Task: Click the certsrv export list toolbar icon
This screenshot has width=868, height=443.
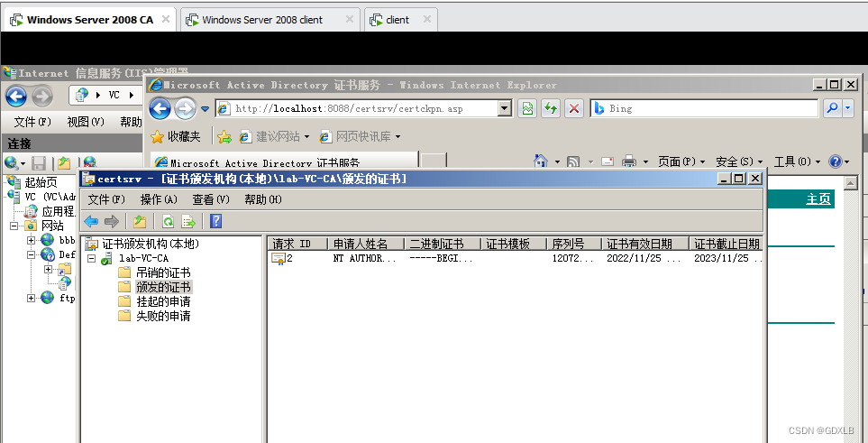Action: pos(188,222)
